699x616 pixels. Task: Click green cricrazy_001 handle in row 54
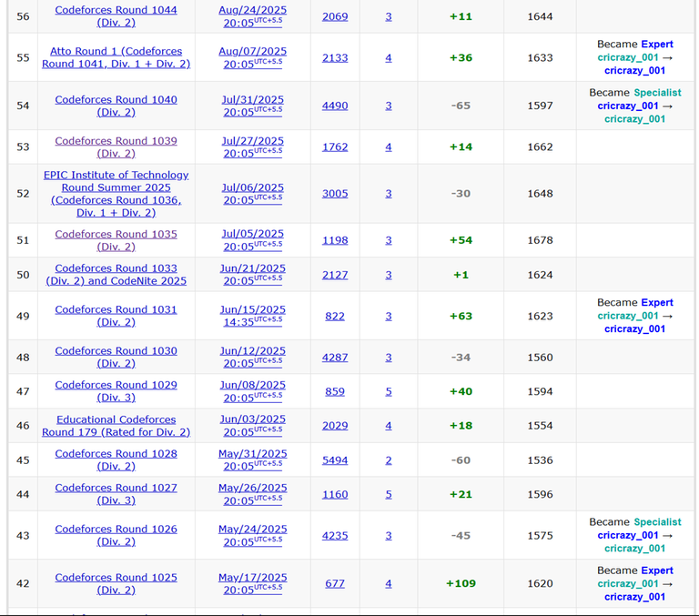634,119
